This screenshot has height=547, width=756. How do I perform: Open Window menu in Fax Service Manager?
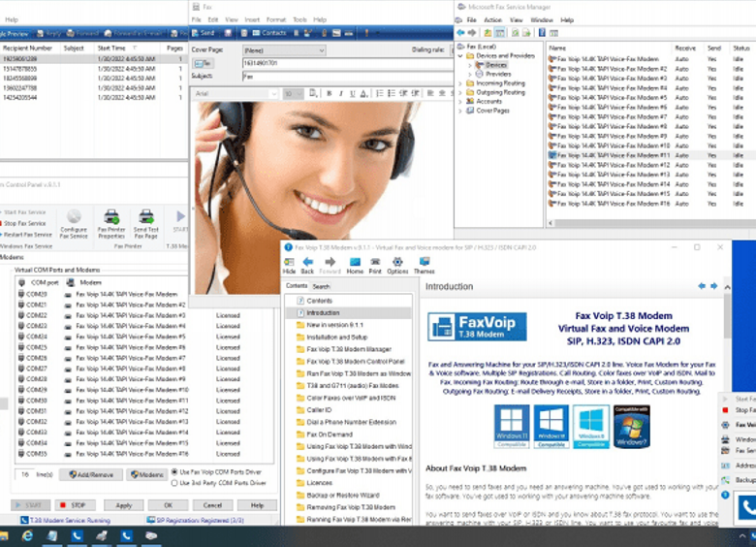tap(542, 19)
